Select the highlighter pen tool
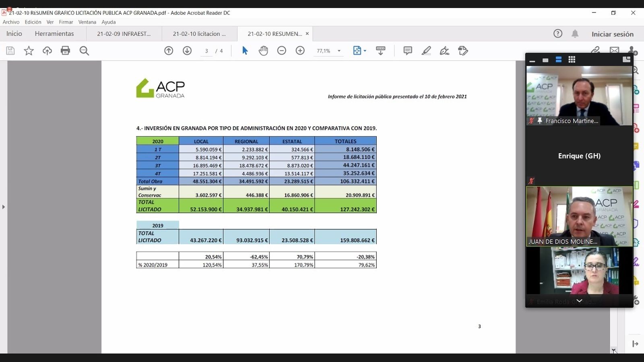 pos(426,51)
